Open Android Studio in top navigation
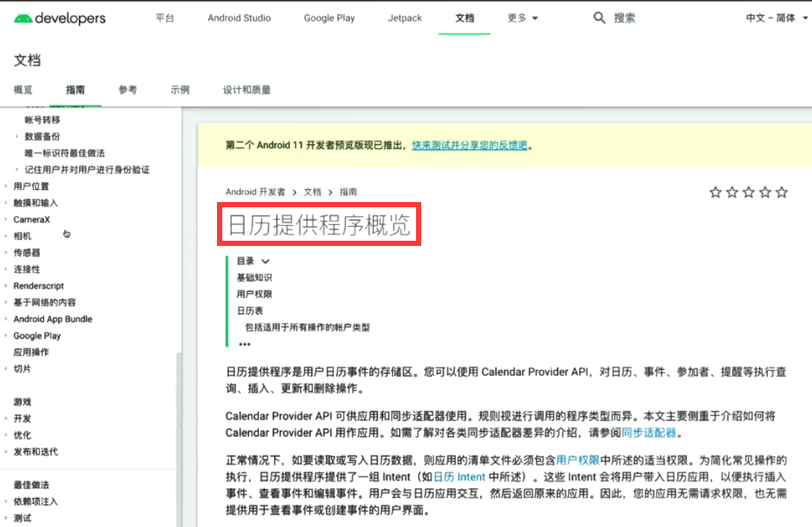Image resolution: width=812 pixels, height=527 pixels. pyautogui.click(x=239, y=18)
